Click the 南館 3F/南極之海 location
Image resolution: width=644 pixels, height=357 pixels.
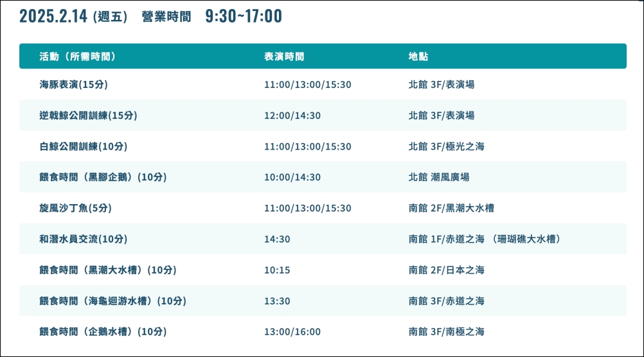tap(446, 332)
